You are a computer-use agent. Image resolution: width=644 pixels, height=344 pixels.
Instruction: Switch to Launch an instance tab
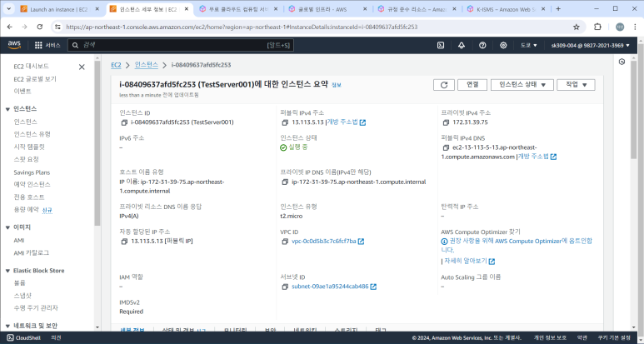coord(59,9)
